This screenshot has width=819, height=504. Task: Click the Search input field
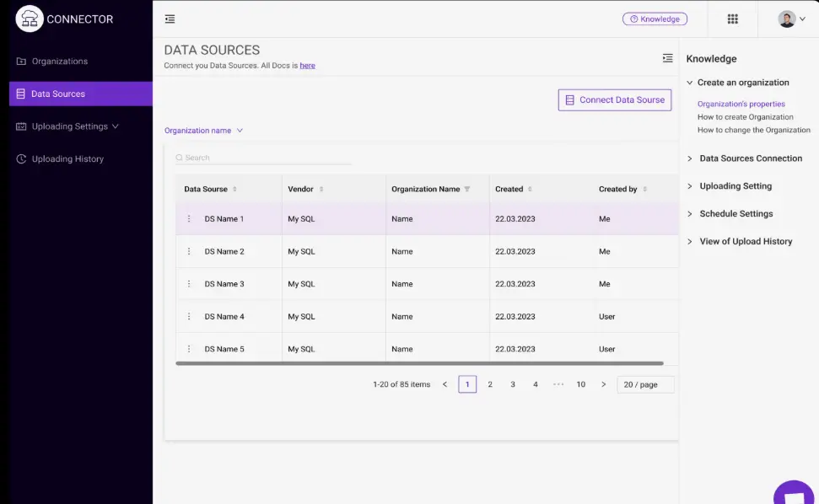point(266,158)
